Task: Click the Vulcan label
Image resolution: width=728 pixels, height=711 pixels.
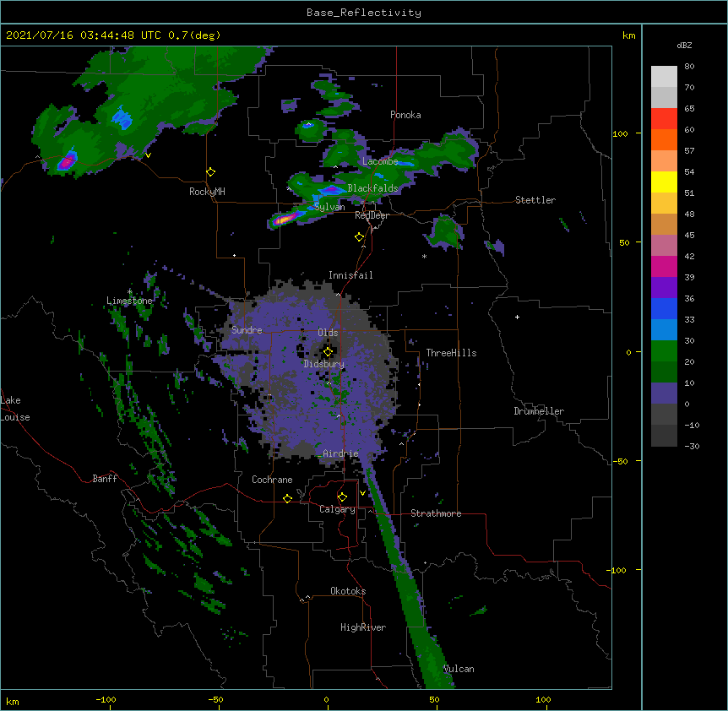Action: pyautogui.click(x=459, y=669)
